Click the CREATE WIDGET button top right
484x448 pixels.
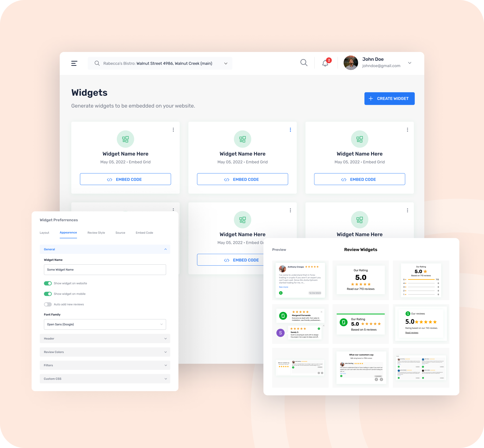coord(389,98)
